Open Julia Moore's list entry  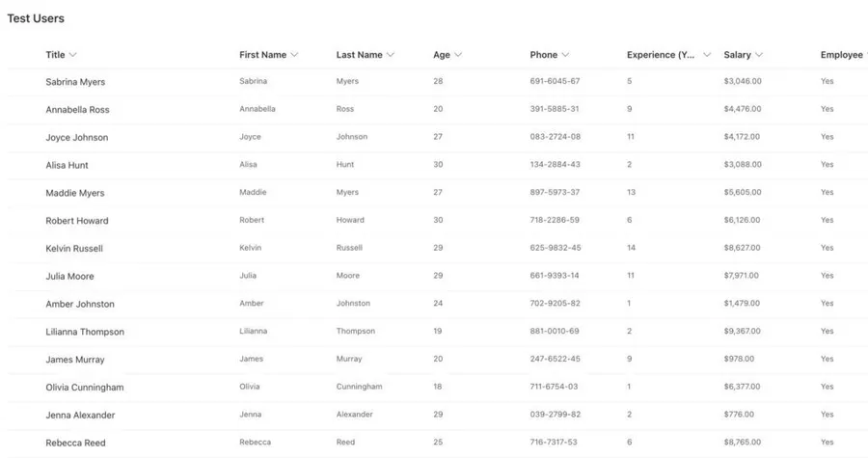pos(69,277)
